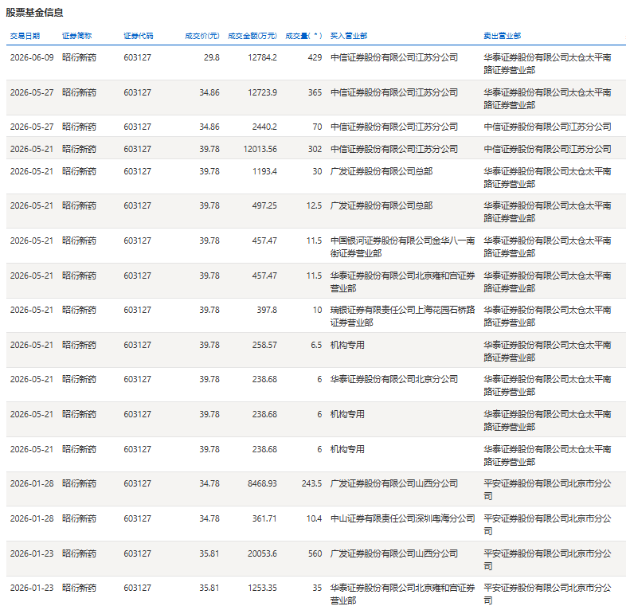The width and height of the screenshot is (626, 610).
Task: Select the amount 8468.93
Action: (262, 484)
